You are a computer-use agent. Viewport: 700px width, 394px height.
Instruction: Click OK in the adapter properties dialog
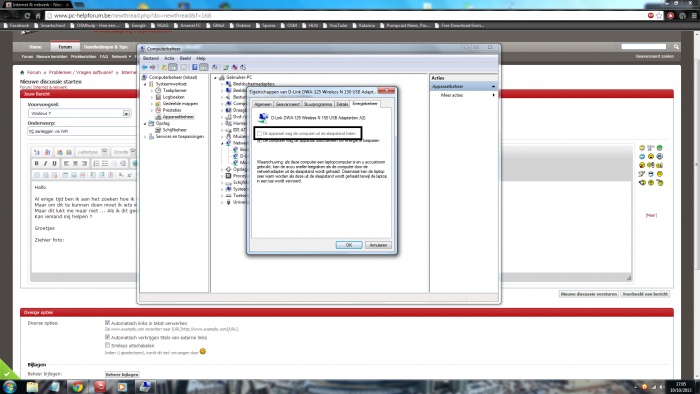tap(349, 245)
